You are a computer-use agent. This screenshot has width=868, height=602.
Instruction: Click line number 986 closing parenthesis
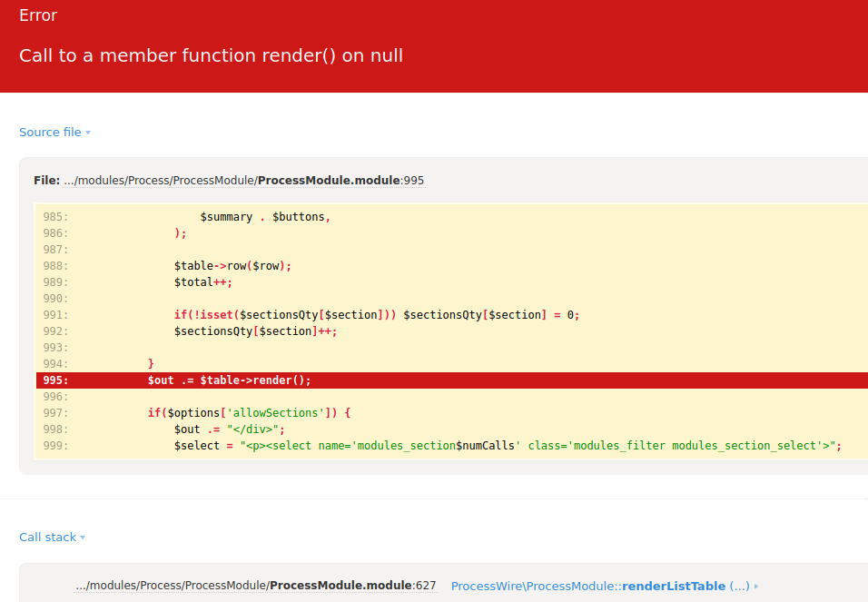coord(181,233)
